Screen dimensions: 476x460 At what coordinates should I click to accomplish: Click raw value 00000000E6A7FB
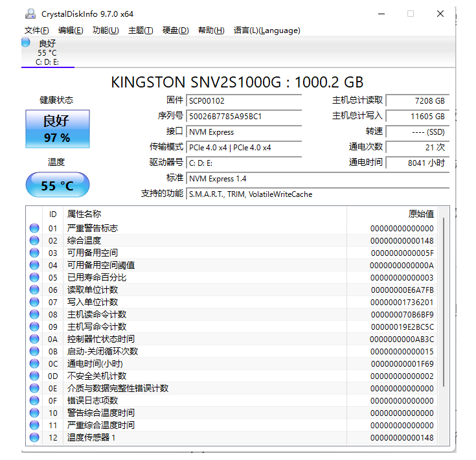402,290
